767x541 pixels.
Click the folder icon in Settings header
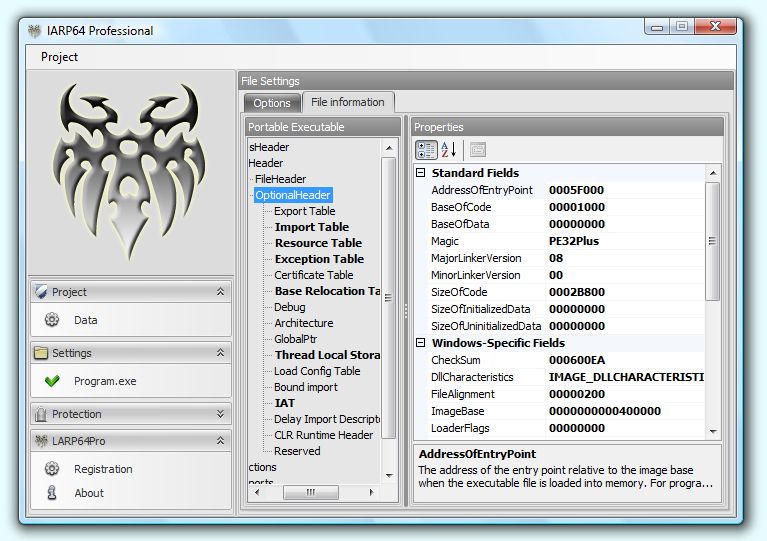41,353
